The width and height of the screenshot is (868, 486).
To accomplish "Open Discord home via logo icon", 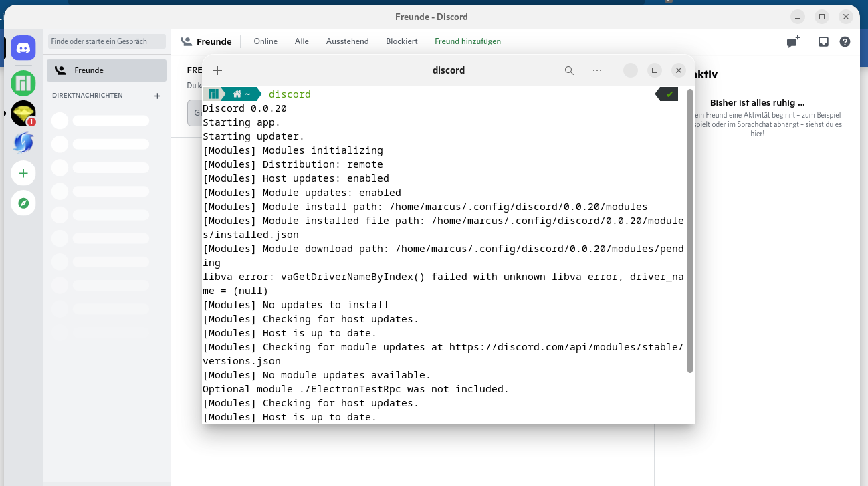I will click(x=23, y=48).
